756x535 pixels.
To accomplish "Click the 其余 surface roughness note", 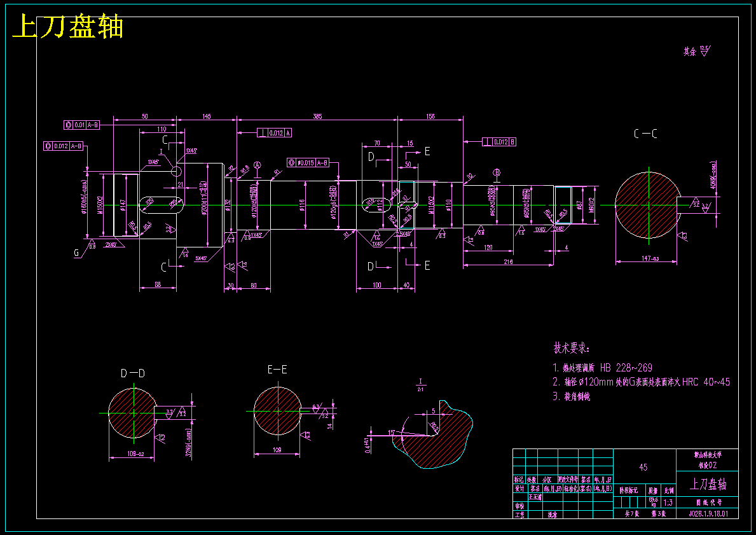I will (697, 51).
